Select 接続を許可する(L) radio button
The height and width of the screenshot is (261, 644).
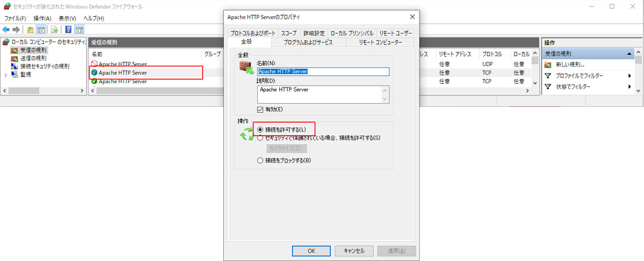coord(260,130)
